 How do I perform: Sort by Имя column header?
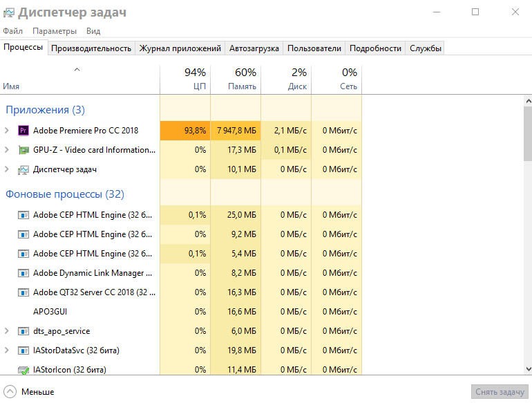point(79,79)
